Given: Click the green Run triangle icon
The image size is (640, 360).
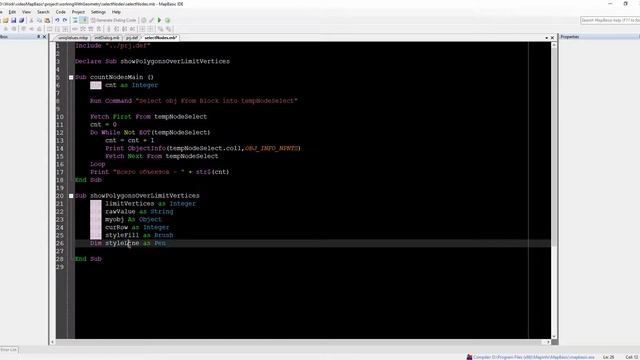Looking at the screenshot, I should [160, 20].
